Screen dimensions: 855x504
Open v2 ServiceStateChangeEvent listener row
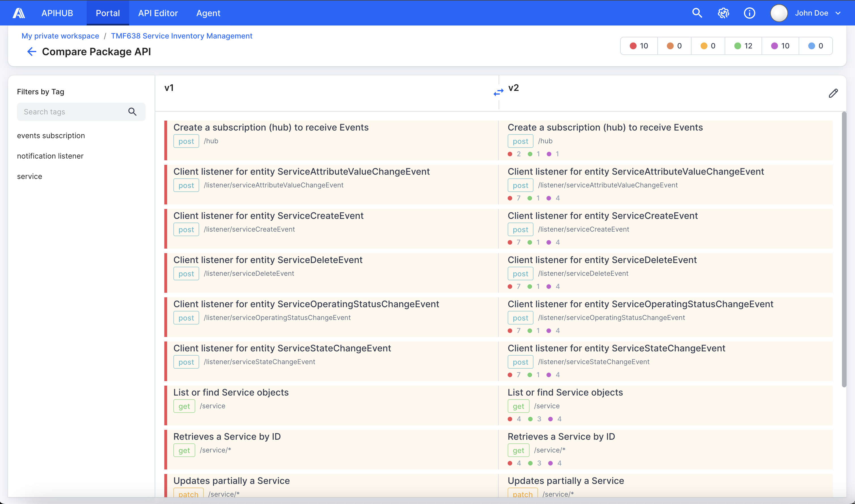tap(665, 361)
